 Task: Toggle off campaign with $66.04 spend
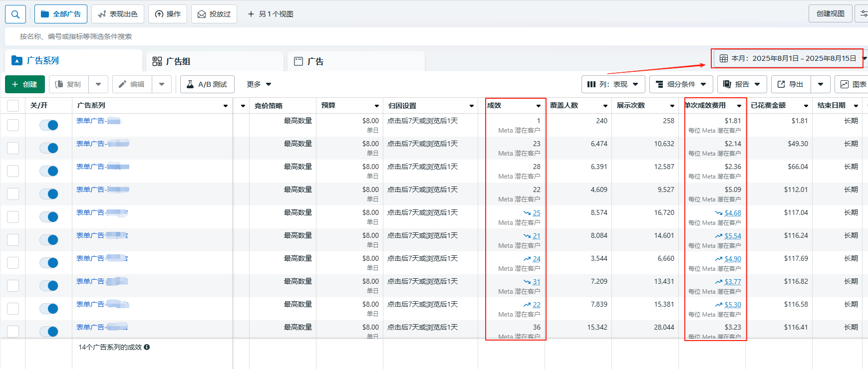pos(49,171)
